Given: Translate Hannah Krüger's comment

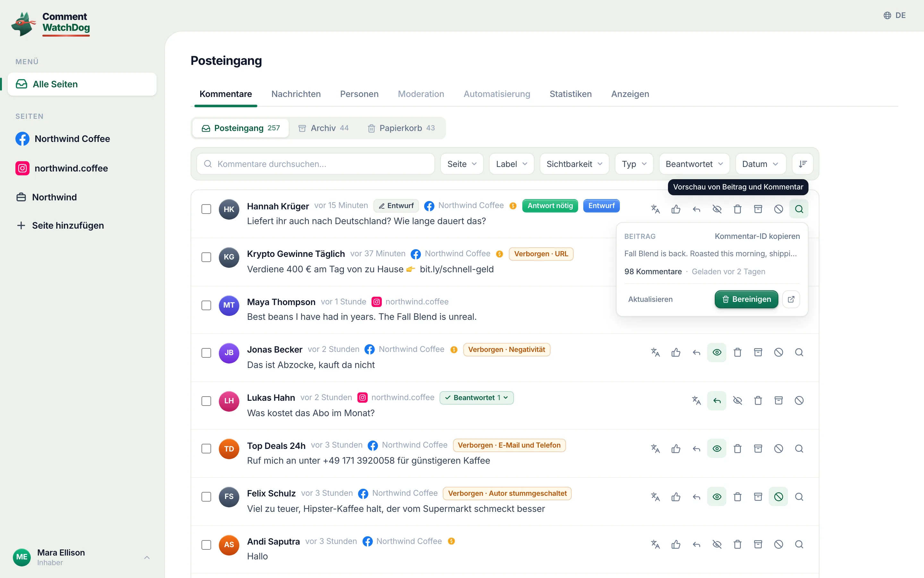Looking at the screenshot, I should click(655, 209).
